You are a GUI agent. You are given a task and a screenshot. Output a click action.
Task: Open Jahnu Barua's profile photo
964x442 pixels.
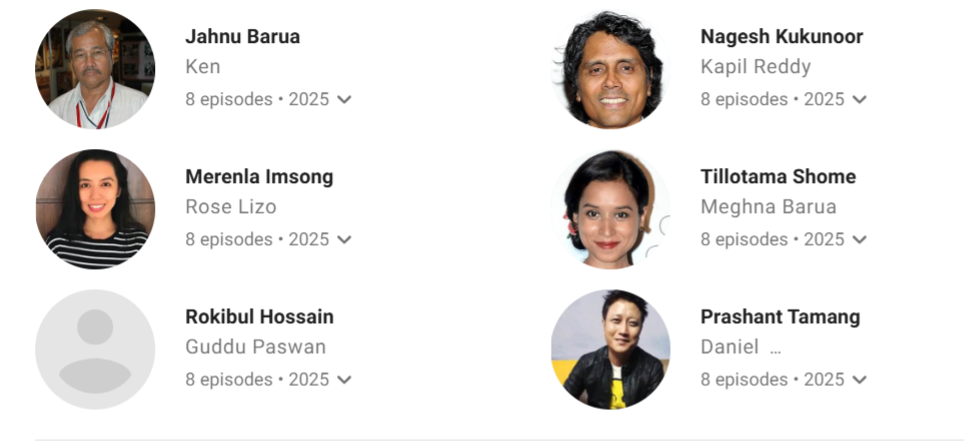point(95,69)
